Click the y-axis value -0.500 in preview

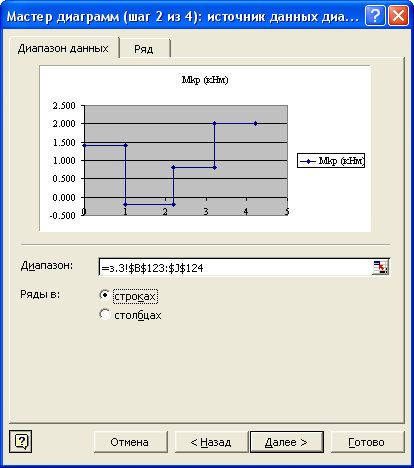[x=63, y=216]
